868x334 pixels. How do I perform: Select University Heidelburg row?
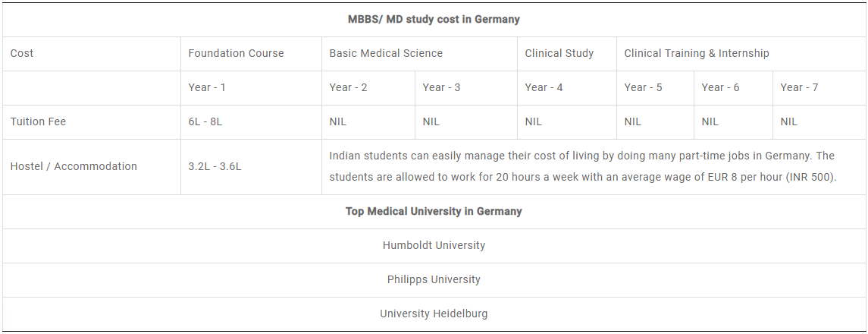pyautogui.click(x=434, y=314)
